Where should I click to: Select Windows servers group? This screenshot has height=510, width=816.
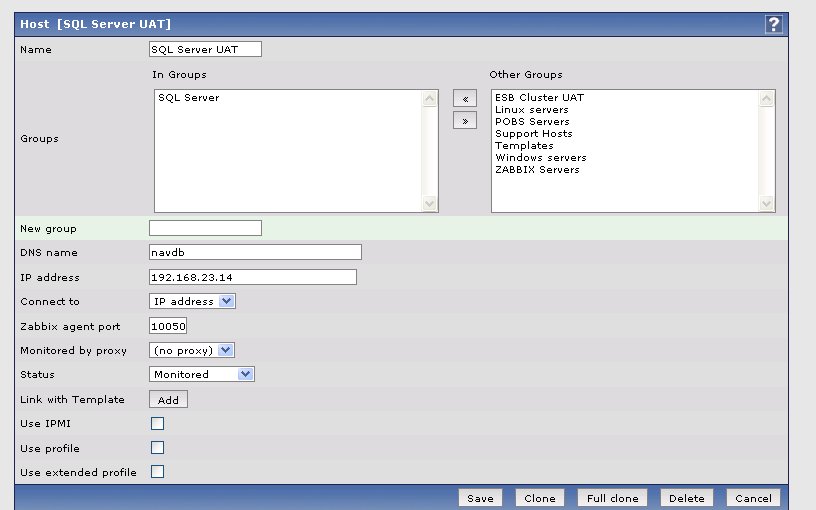pyautogui.click(x=541, y=158)
